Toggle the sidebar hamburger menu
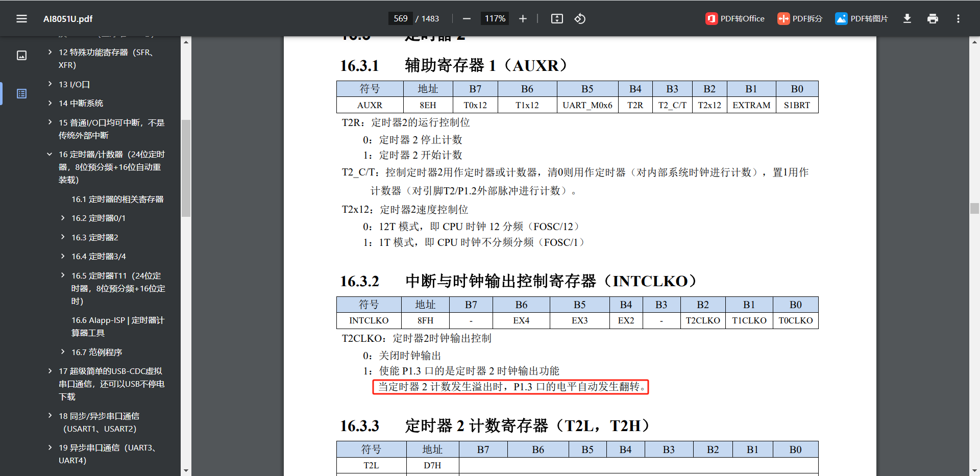 click(21, 19)
